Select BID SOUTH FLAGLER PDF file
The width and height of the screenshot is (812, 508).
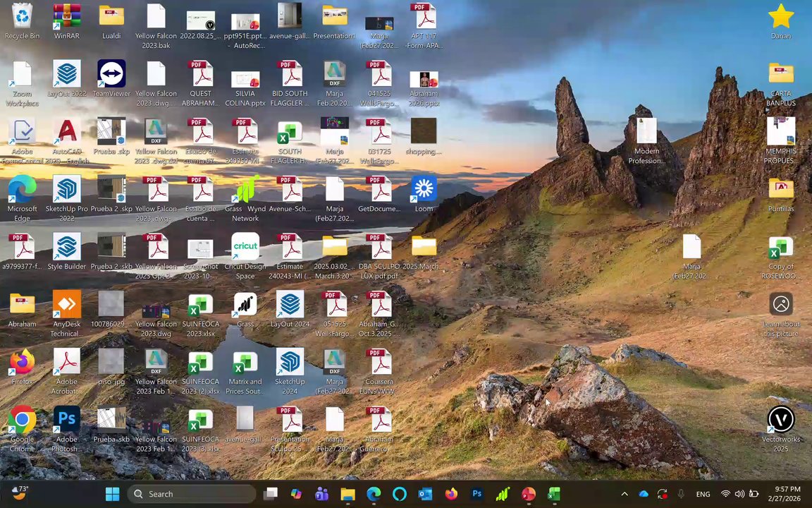click(290, 83)
